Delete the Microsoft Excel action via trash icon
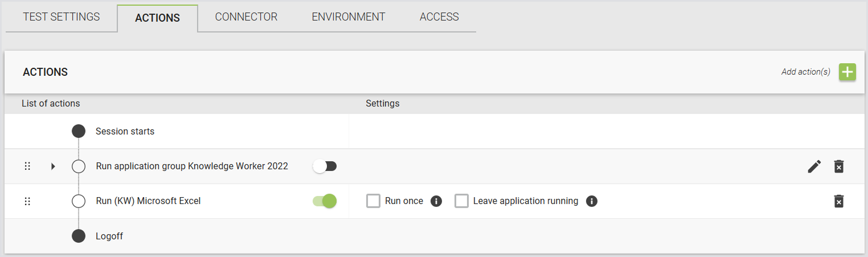The width and height of the screenshot is (868, 257). click(x=839, y=201)
